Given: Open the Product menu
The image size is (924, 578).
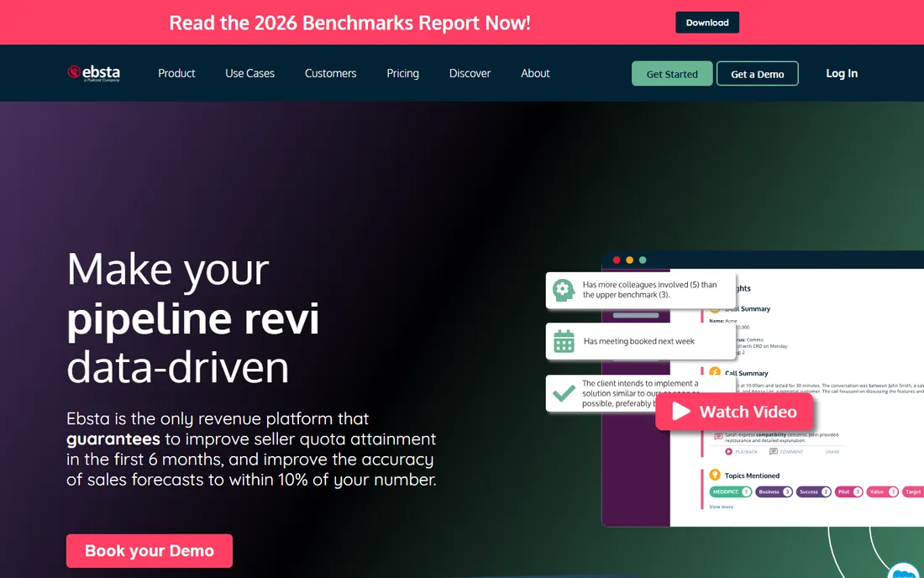Looking at the screenshot, I should coord(176,73).
